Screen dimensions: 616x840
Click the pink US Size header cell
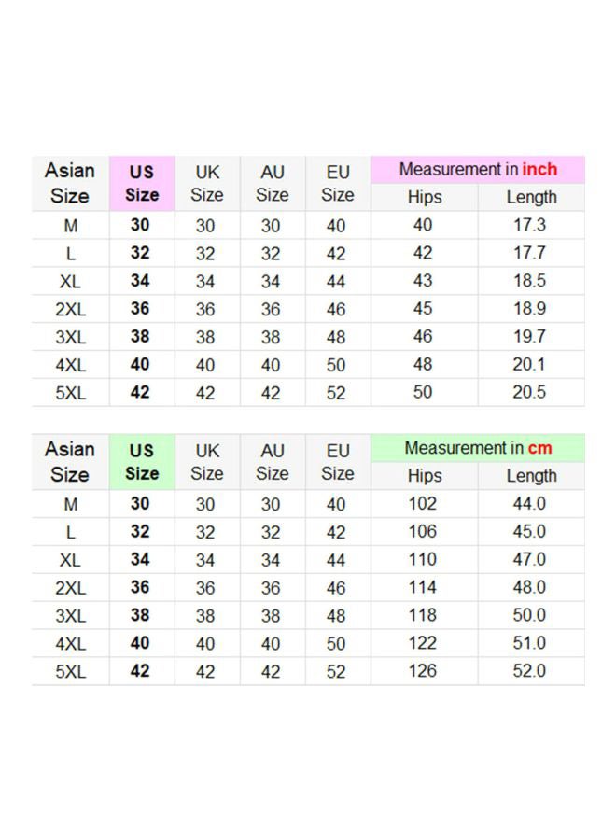coord(142,183)
